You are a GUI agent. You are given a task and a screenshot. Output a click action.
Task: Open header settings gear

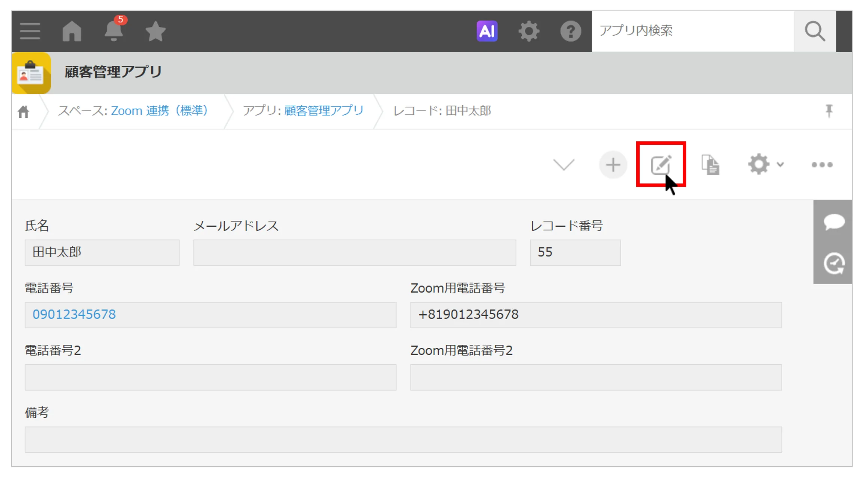529,31
